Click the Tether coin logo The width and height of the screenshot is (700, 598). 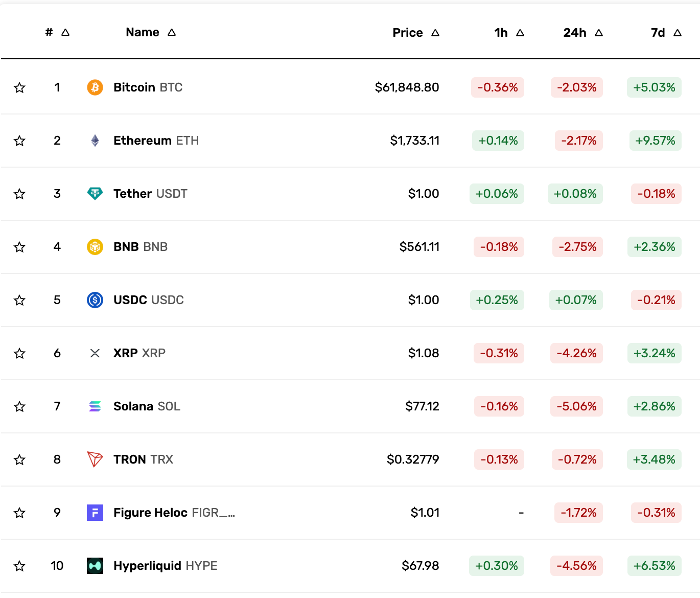coord(95,194)
